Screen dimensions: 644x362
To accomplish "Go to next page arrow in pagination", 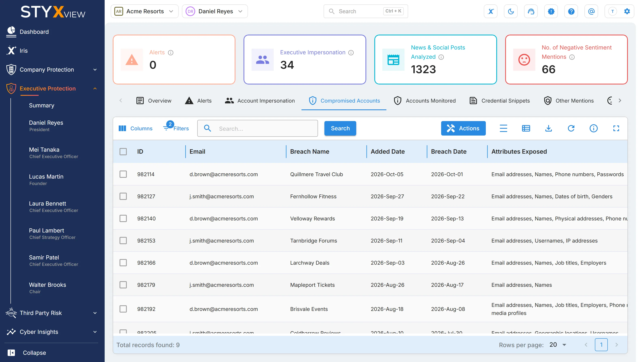I will pos(616,345).
